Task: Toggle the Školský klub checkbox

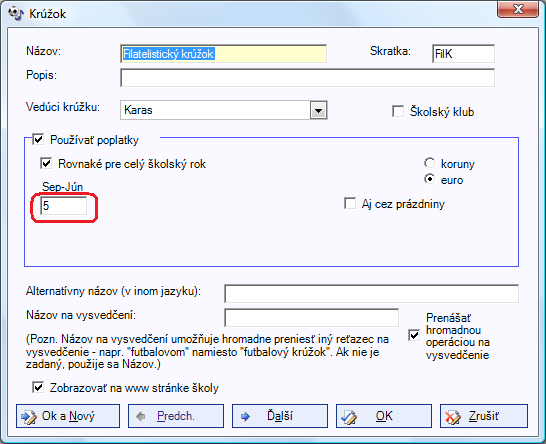Action: [x=398, y=111]
